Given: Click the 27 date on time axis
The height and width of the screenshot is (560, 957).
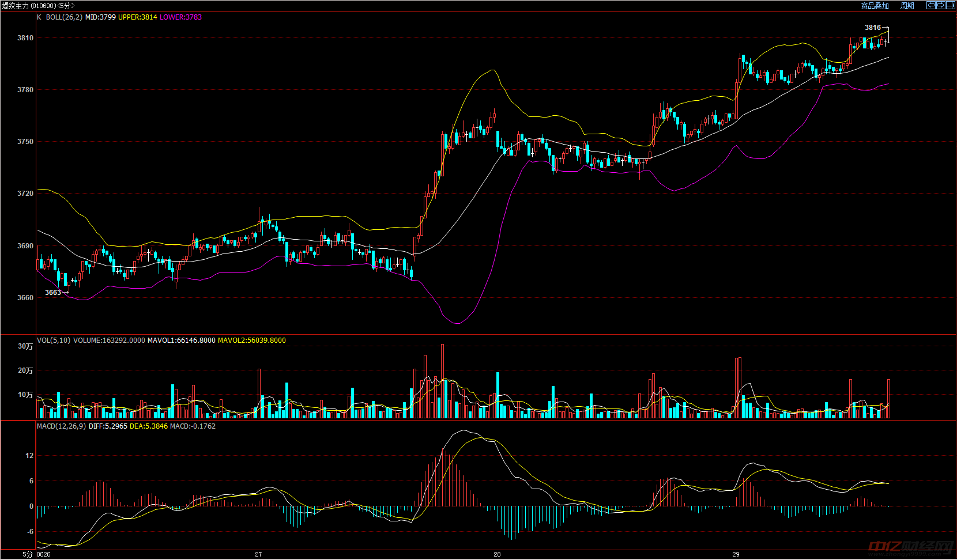Looking at the screenshot, I should [258, 555].
